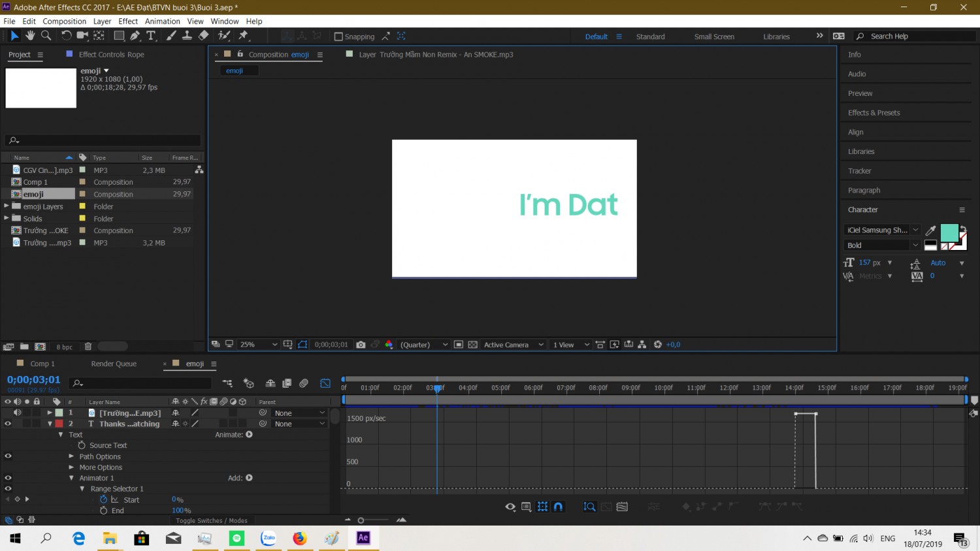Click the graph editor Snap magnet icon
980x551 pixels.
(558, 507)
